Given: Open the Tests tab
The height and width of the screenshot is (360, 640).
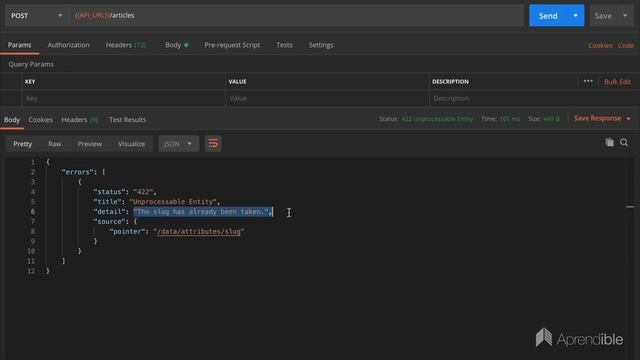Looking at the screenshot, I should coord(284,45).
